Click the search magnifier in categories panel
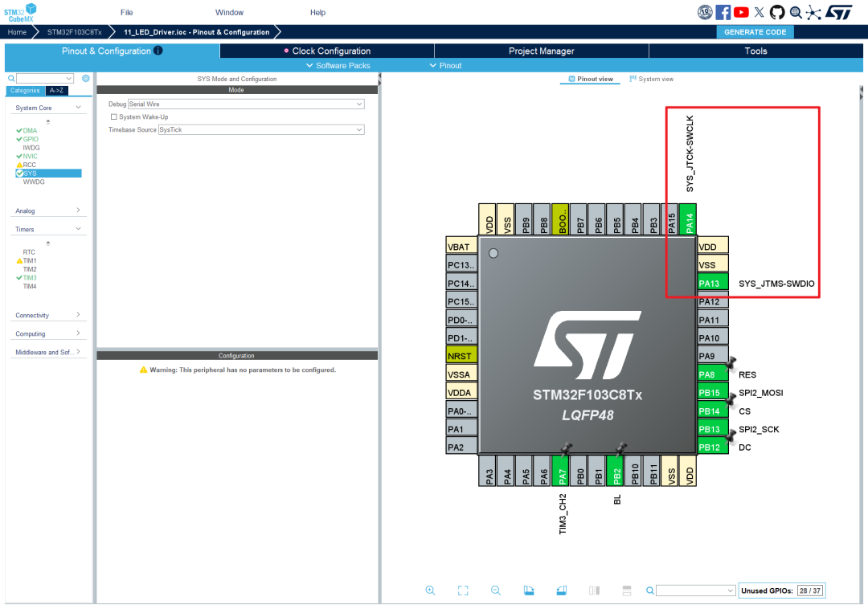The image size is (868, 609). coord(11,79)
